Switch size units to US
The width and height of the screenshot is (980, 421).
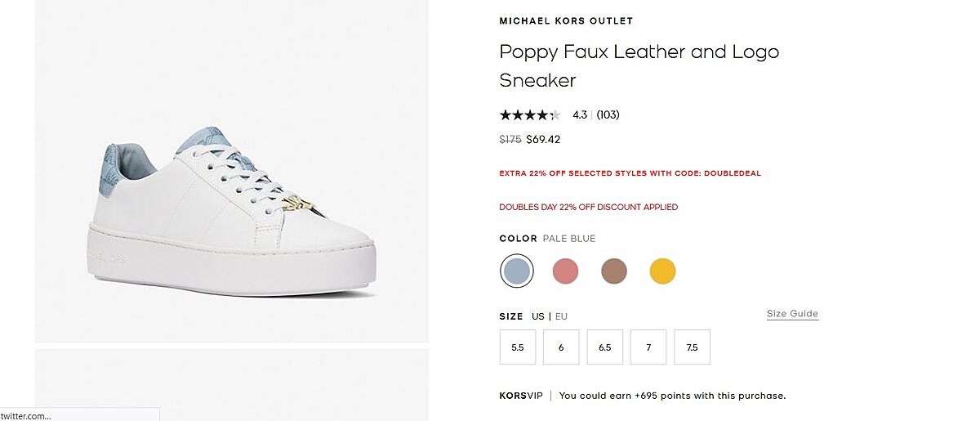pos(537,316)
